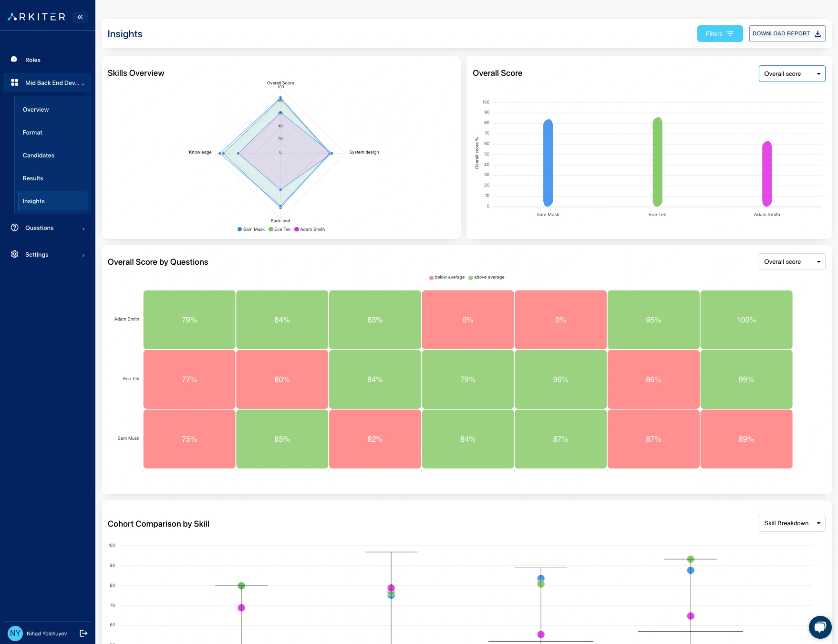Collapse the sidebar with double-chevron icon
Screen dimensions: 838x644
pyautogui.click(x=80, y=17)
